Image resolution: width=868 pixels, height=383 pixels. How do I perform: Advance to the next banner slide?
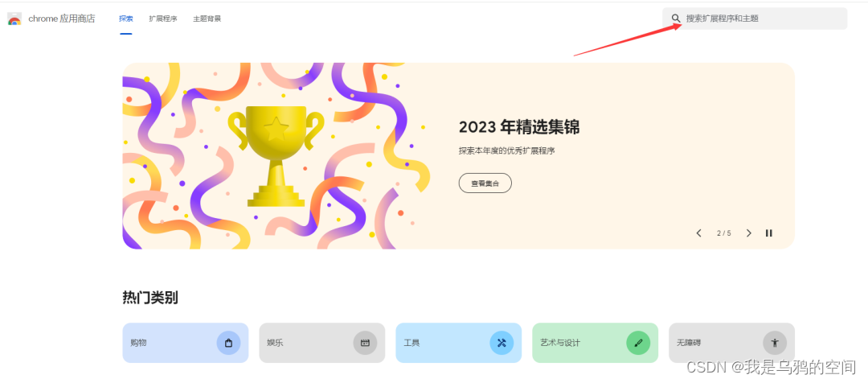coord(749,233)
